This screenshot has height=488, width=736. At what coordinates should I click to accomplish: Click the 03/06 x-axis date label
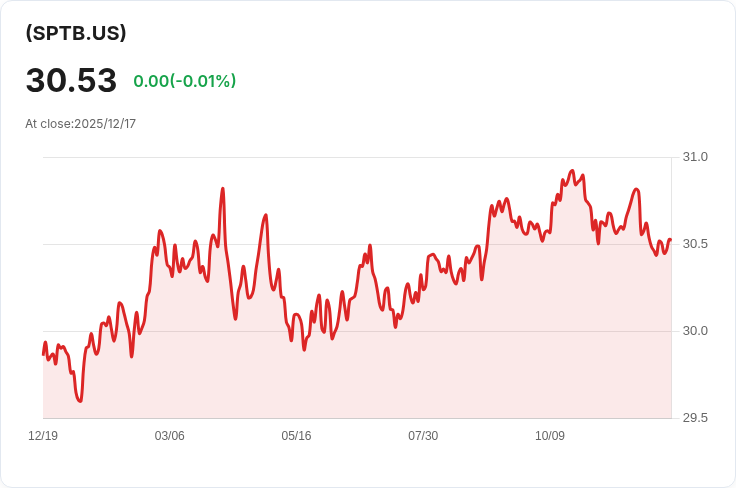[169, 436]
